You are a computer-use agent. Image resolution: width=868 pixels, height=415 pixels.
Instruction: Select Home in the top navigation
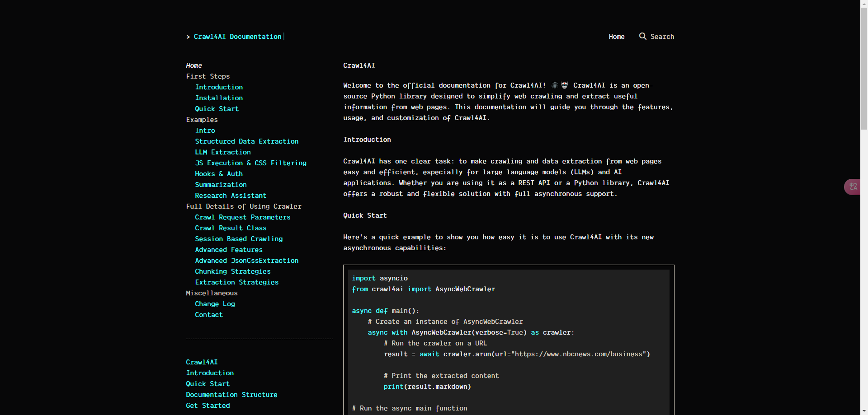(616, 37)
